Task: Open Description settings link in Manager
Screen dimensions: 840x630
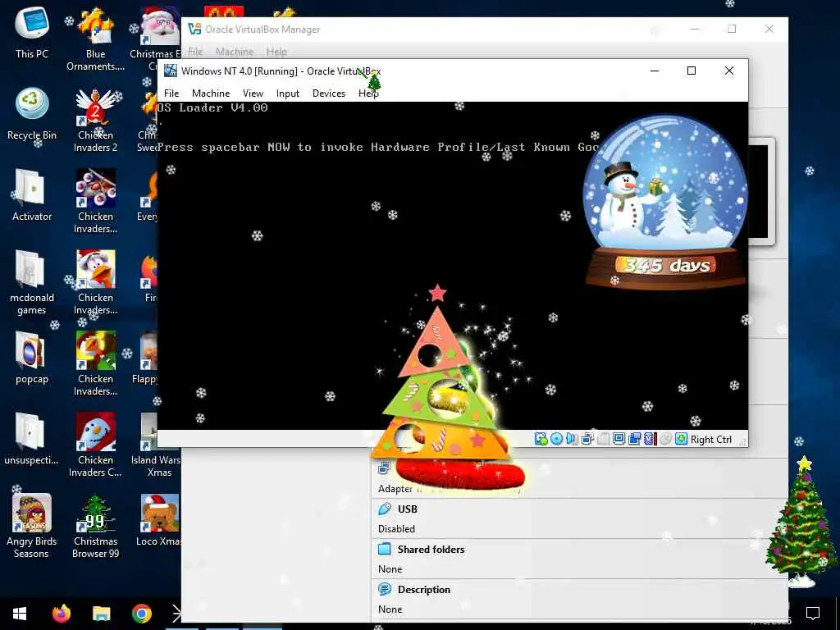Action: [424, 589]
